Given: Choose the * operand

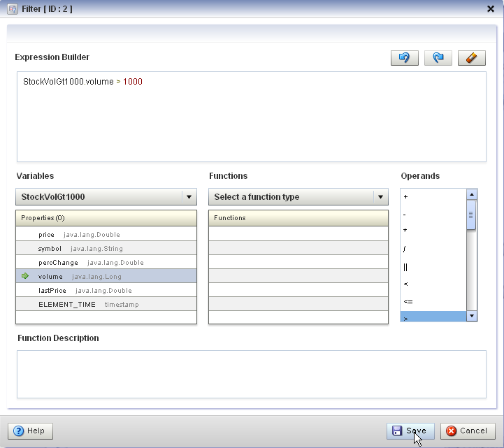Looking at the screenshot, I should pos(433,231).
